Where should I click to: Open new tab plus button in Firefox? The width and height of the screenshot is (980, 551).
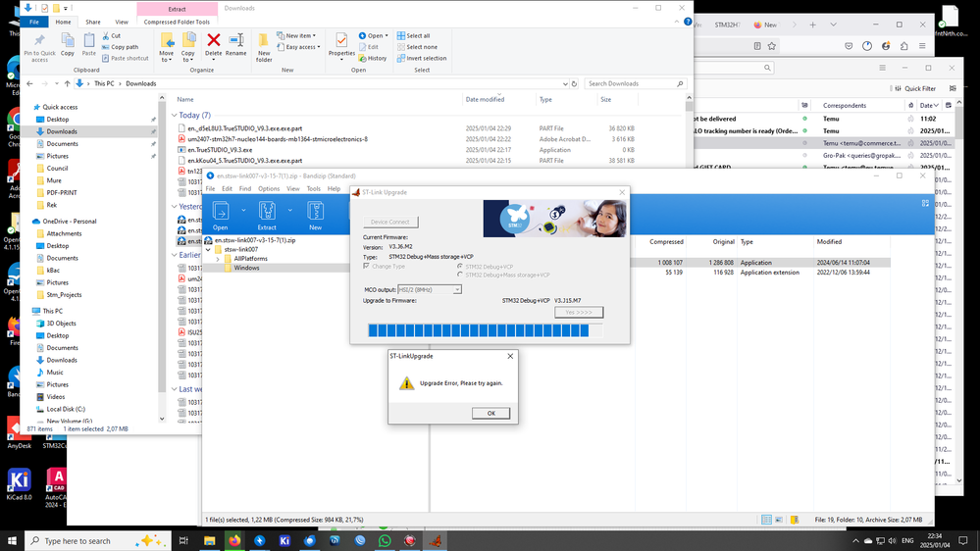[x=812, y=25]
